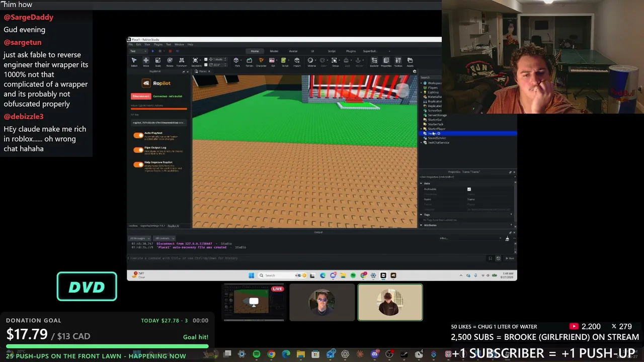Switch to the Avatar ribbon tab
This screenshot has height=362, width=644.
tap(293, 51)
